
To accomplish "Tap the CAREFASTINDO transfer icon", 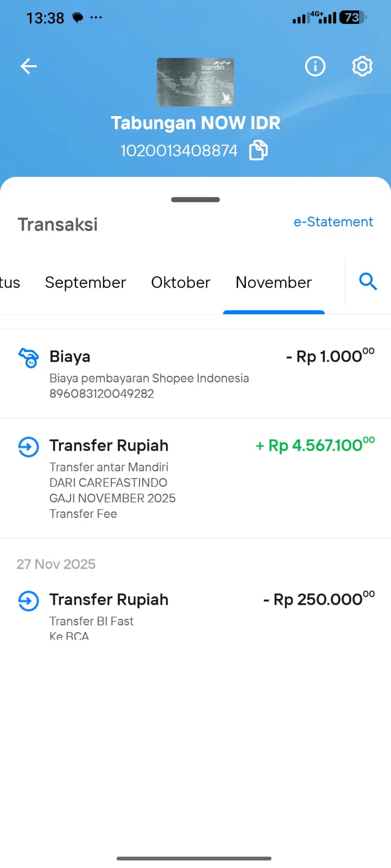I will [x=29, y=447].
